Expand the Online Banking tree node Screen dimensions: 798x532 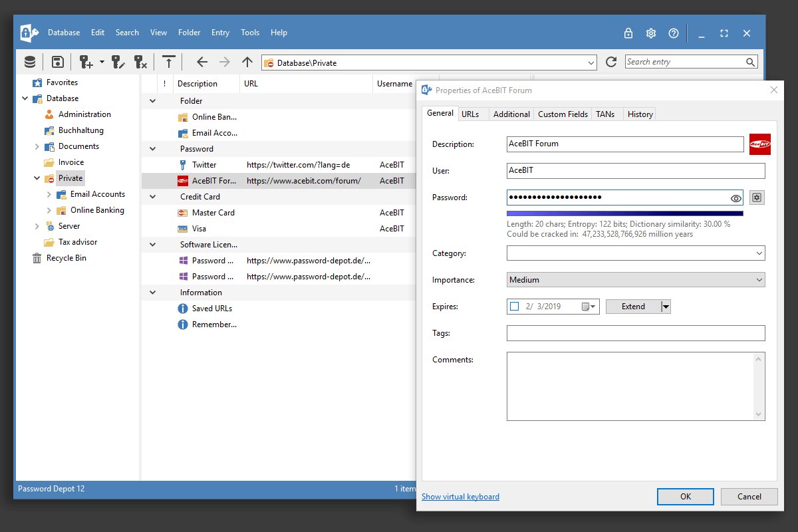(49, 210)
